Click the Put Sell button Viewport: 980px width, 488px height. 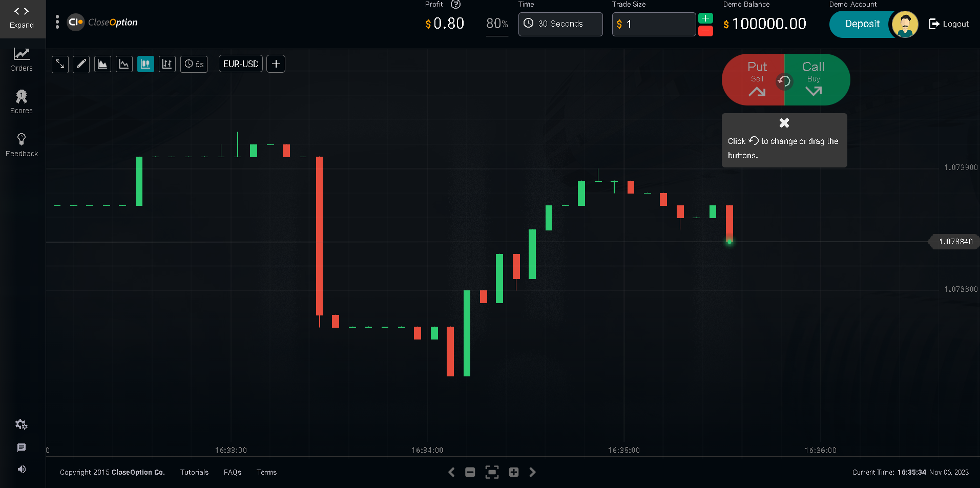coord(753,80)
